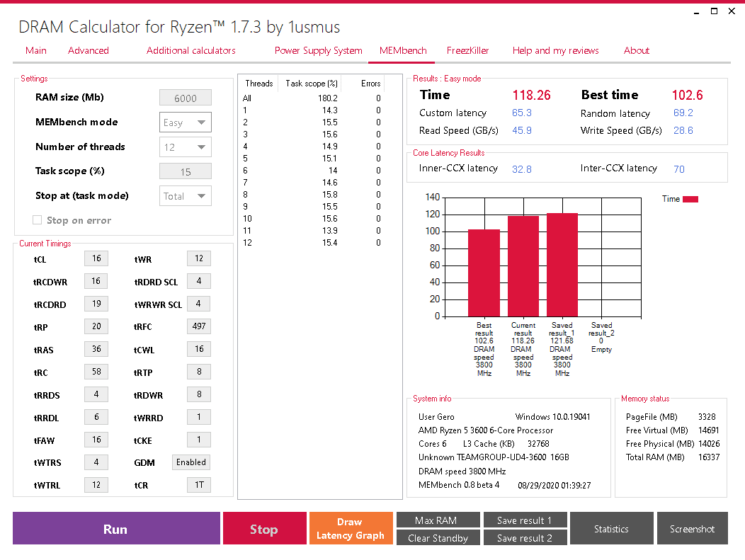Enable the Stop on error checkbox
The width and height of the screenshot is (745, 560).
click(37, 220)
